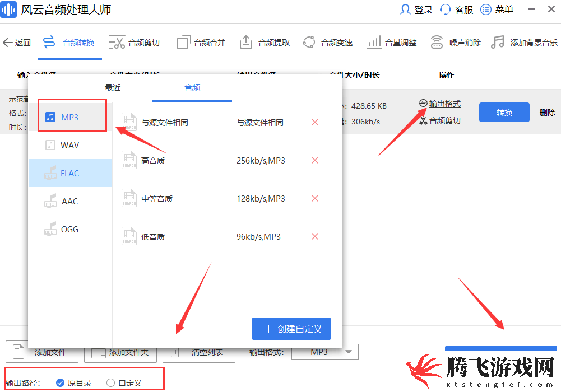This screenshot has width=561, height=392.
Task: Delete the 低音质 preset with red X
Action: pos(315,236)
